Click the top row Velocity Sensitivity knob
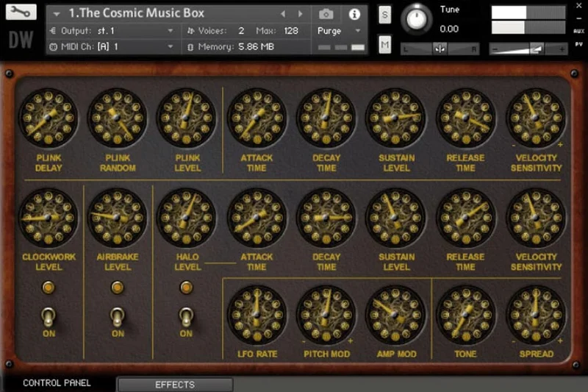 [x=536, y=118]
